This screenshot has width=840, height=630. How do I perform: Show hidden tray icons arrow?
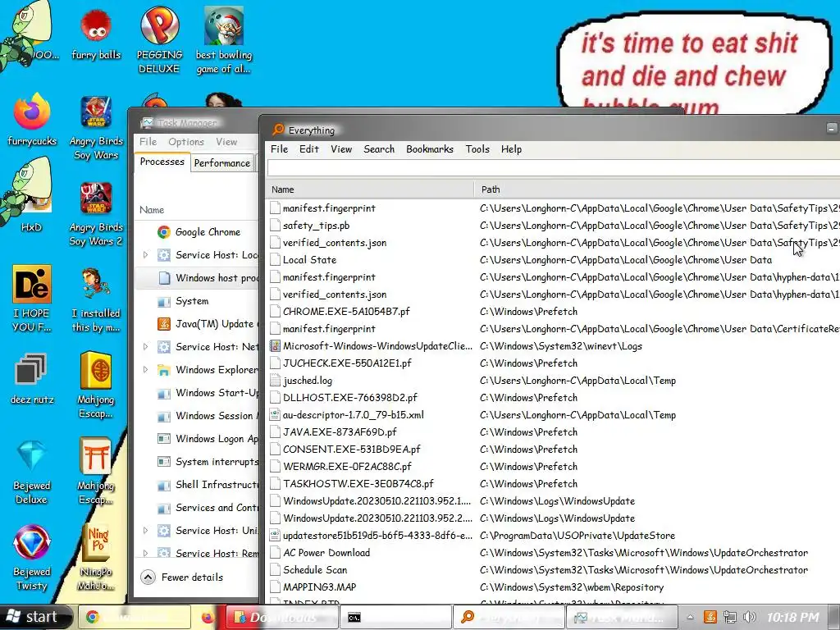click(x=691, y=617)
